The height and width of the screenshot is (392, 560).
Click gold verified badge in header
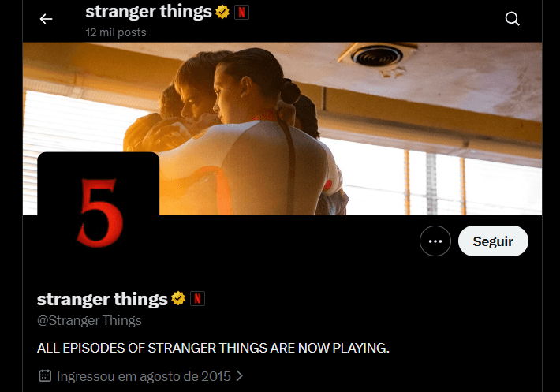(x=222, y=12)
